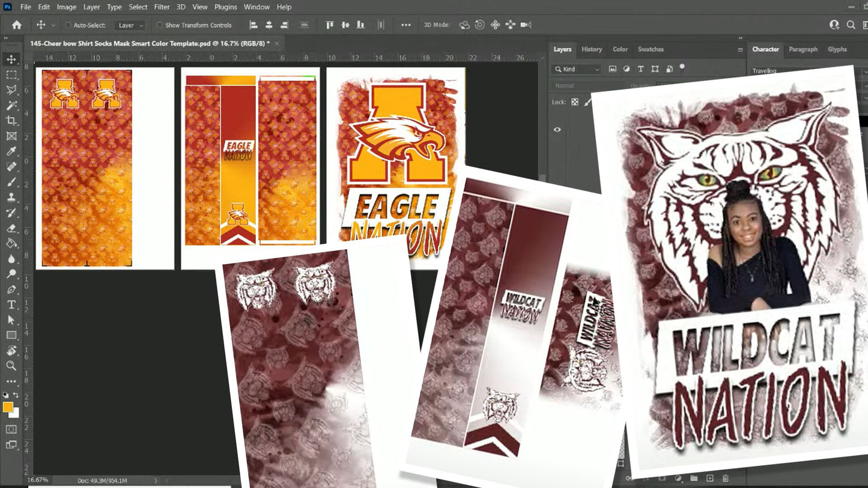Select the Paint Bucket tool
The image size is (868, 488).
point(11,244)
